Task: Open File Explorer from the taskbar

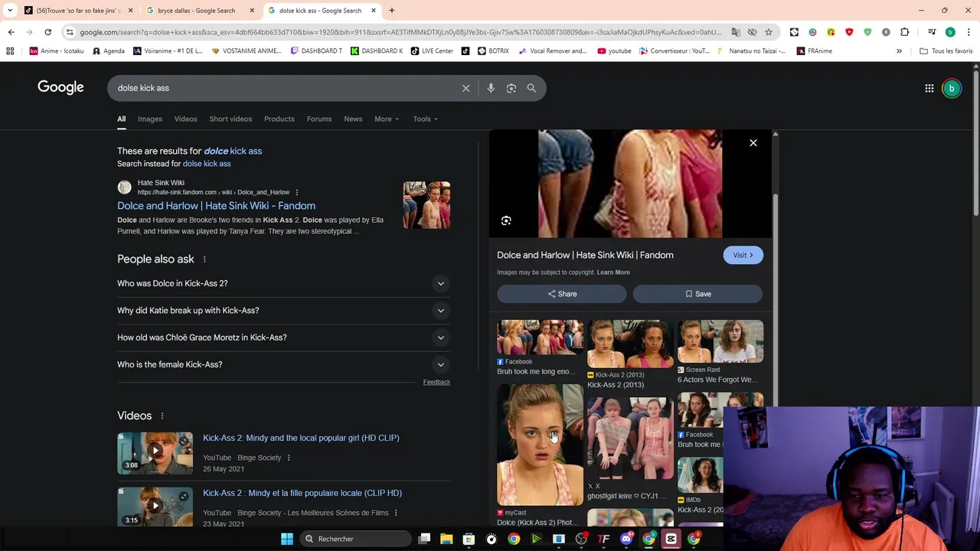Action: pyautogui.click(x=446, y=539)
